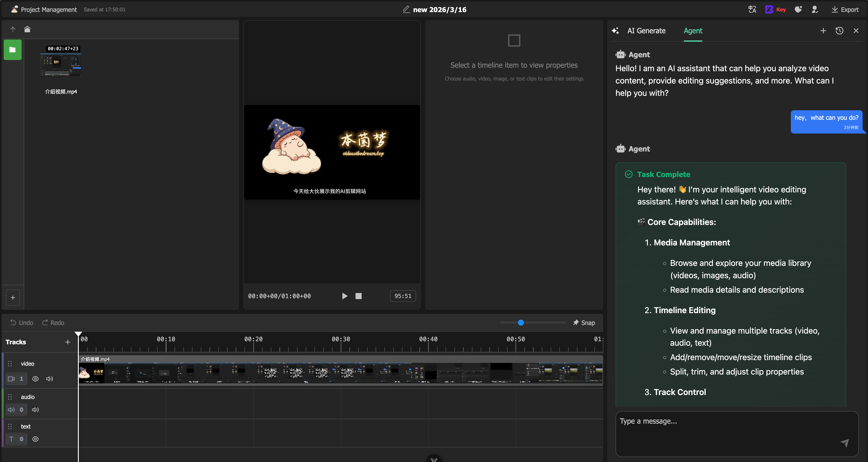Click the send message arrow icon
This screenshot has height=462, width=868.
tap(845, 443)
